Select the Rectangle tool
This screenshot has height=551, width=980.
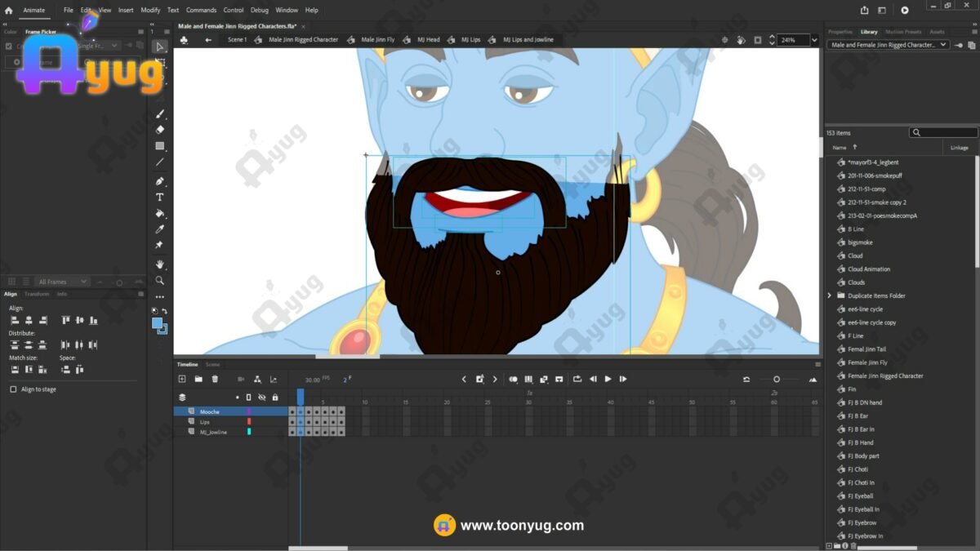(160, 146)
